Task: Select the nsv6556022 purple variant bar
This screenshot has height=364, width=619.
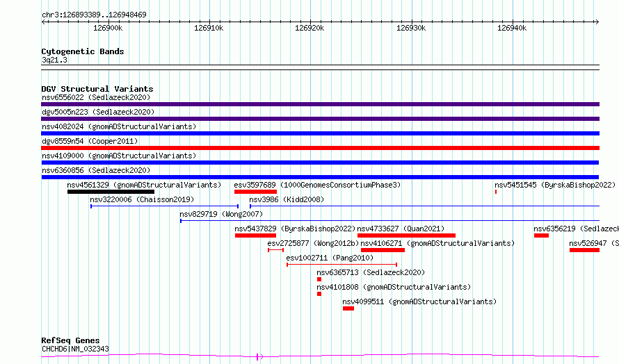Action: 320,104
